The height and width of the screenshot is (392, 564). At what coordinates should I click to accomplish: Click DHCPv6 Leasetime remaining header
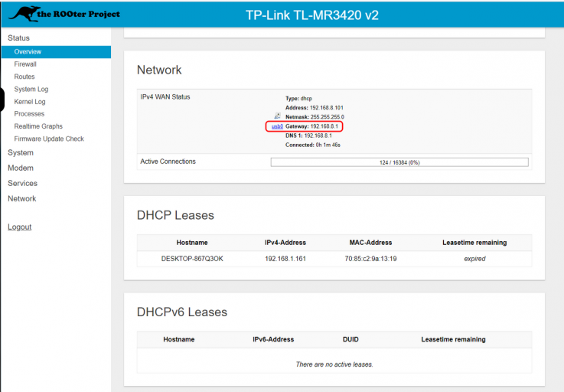click(x=453, y=339)
